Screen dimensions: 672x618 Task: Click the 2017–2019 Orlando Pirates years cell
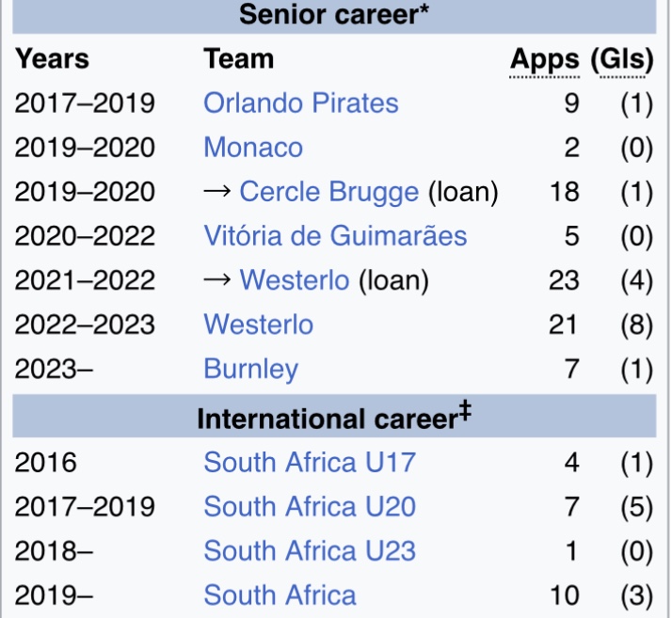(85, 103)
